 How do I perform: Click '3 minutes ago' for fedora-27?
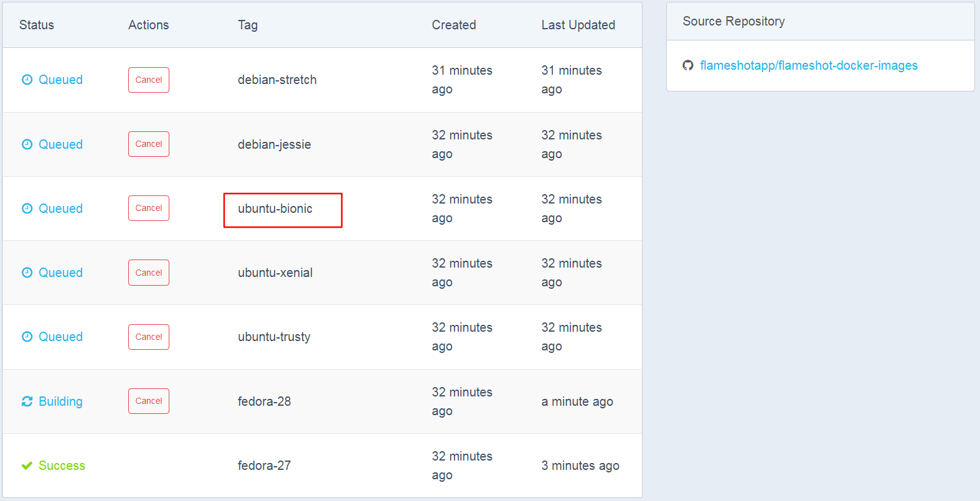(580, 466)
